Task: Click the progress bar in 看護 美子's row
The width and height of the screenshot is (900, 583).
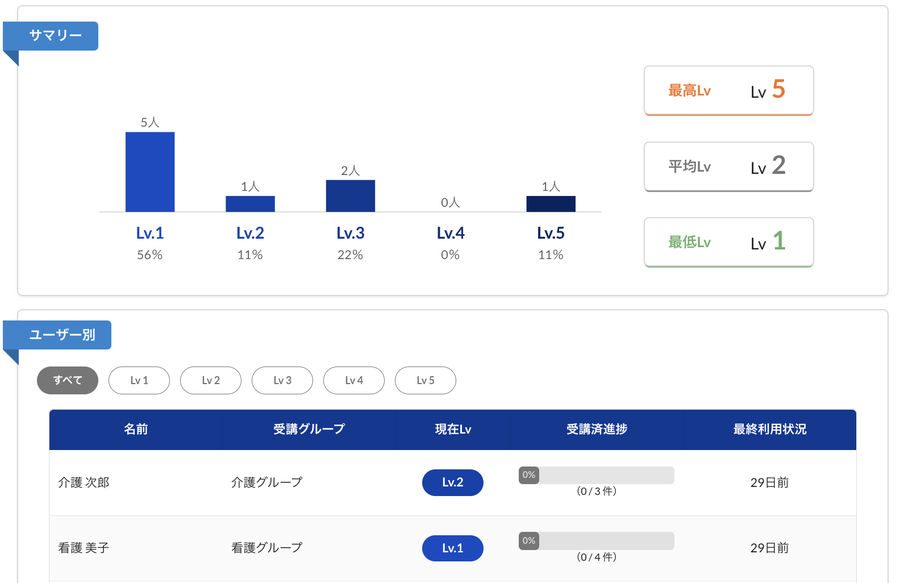Action: pyautogui.click(x=596, y=541)
